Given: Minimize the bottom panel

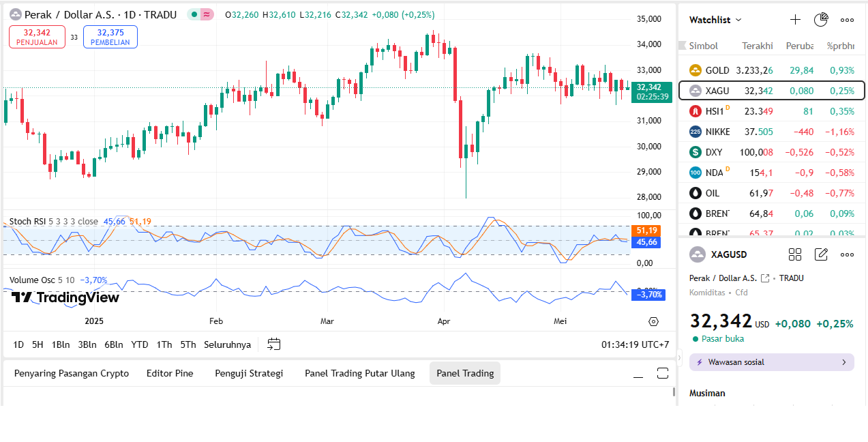Looking at the screenshot, I should pyautogui.click(x=638, y=373).
